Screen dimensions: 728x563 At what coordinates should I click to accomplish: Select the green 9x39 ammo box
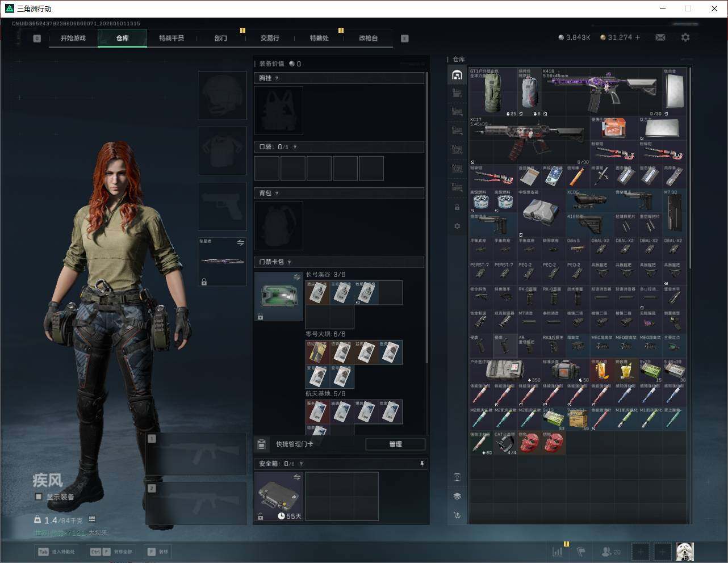click(x=650, y=371)
